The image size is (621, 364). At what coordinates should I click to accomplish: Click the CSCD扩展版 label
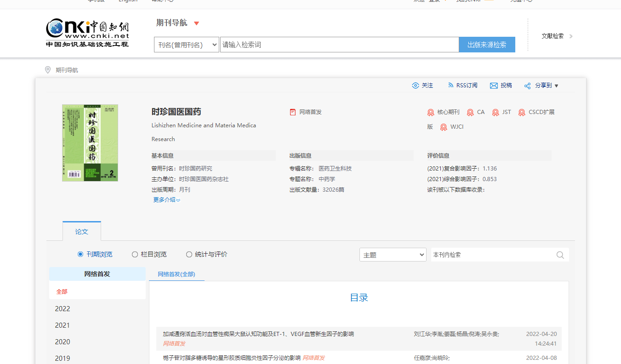click(541, 112)
